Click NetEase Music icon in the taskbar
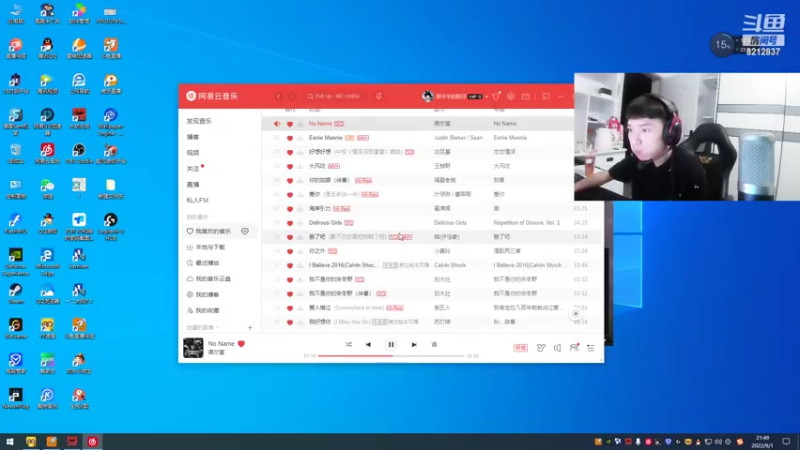The height and width of the screenshot is (450, 800). point(92,442)
